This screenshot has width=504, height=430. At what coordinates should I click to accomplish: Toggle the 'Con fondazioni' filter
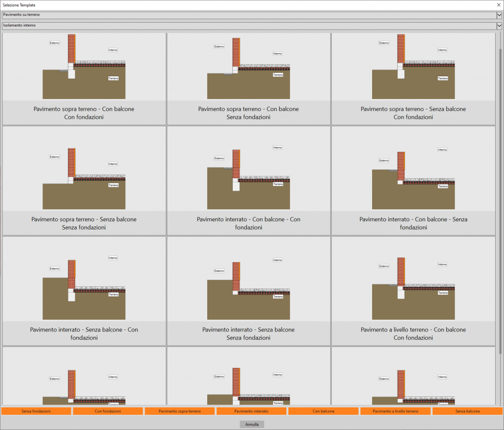coord(108,411)
